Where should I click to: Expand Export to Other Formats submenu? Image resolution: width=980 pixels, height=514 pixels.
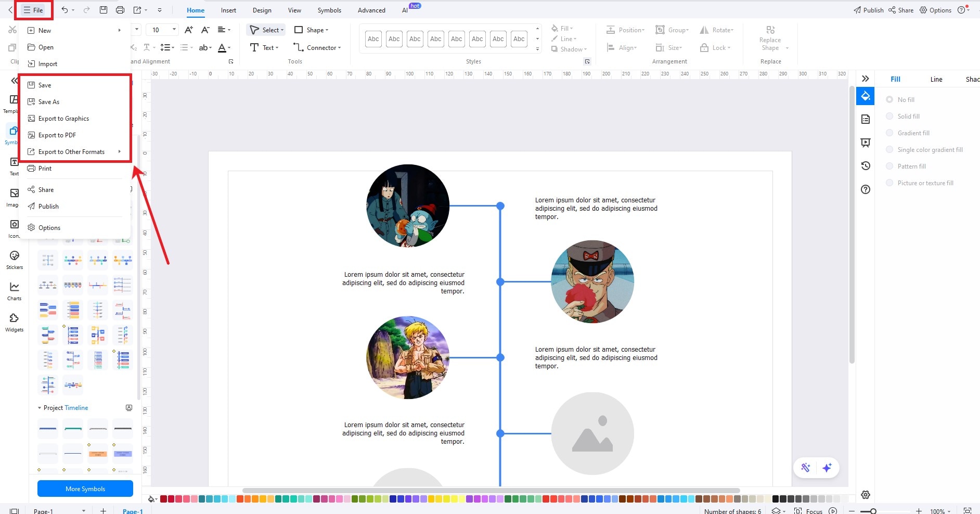[x=75, y=152]
